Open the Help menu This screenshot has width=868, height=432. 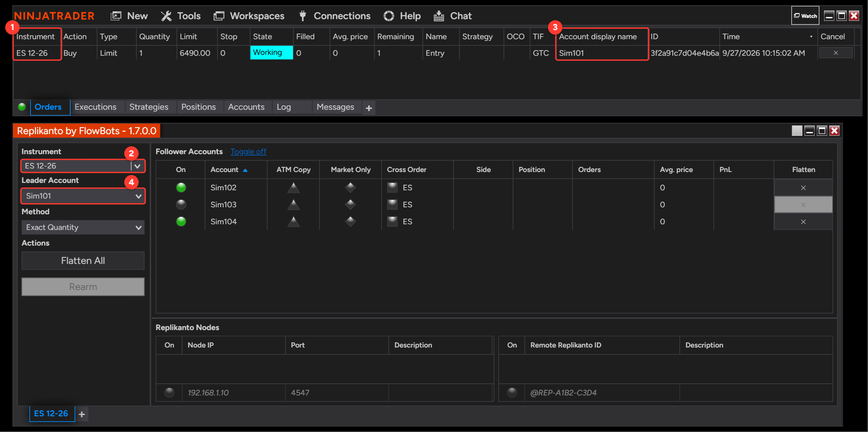402,16
